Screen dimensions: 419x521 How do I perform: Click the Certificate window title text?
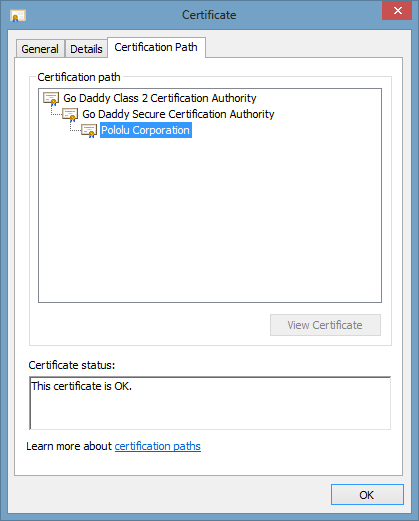coord(209,15)
